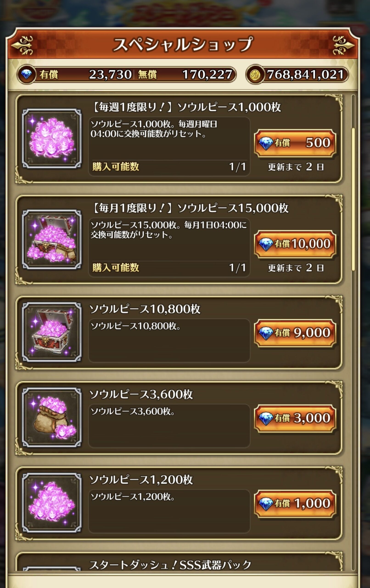Open the スタートダッシュ SSS武器パック entry
Image resolution: width=370 pixels, height=588 pixels.
coord(170,565)
